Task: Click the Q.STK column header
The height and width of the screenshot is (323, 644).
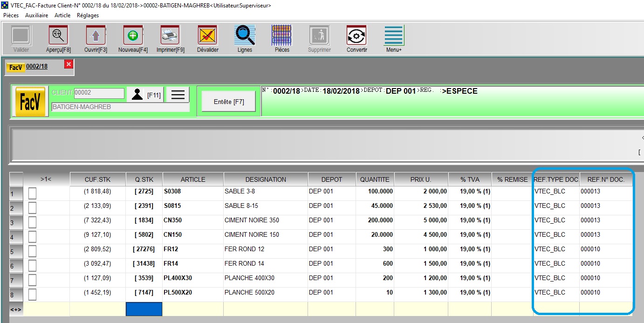Action: [144, 179]
